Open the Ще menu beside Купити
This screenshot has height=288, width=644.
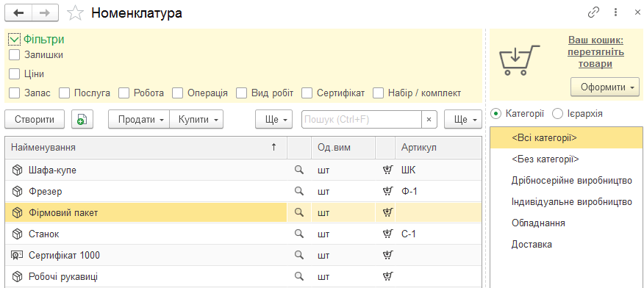(x=273, y=119)
